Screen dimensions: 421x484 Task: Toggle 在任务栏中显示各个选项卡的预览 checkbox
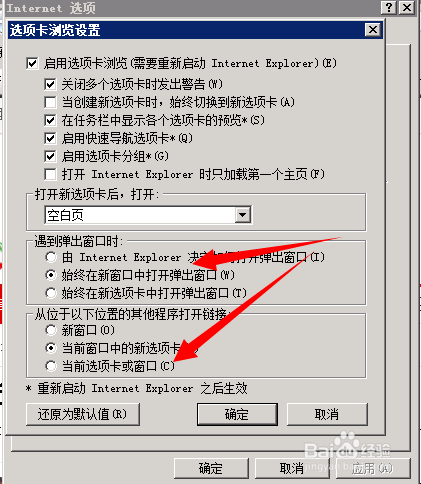click(x=50, y=120)
